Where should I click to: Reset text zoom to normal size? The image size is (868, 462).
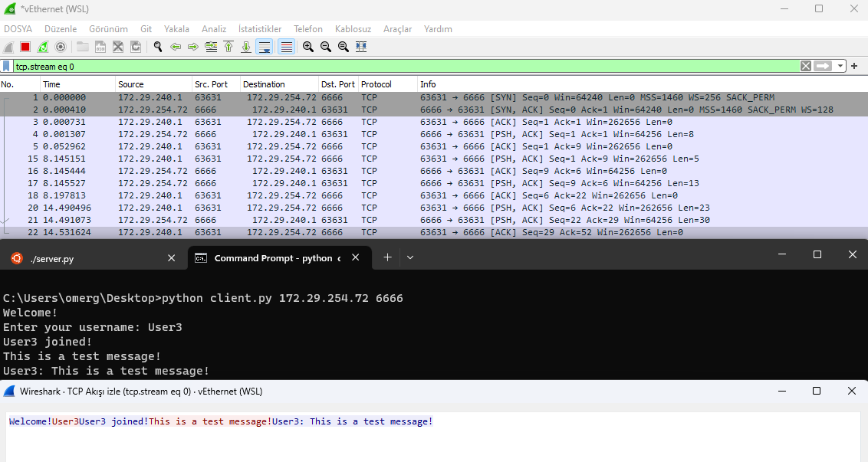tap(344, 47)
